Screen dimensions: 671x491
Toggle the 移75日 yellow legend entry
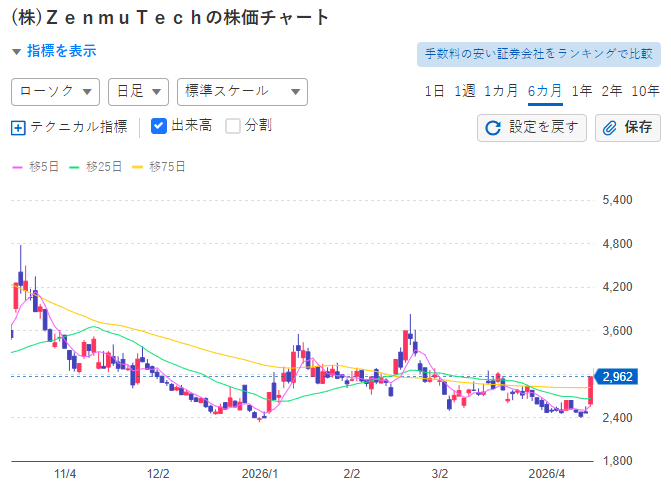[159, 167]
